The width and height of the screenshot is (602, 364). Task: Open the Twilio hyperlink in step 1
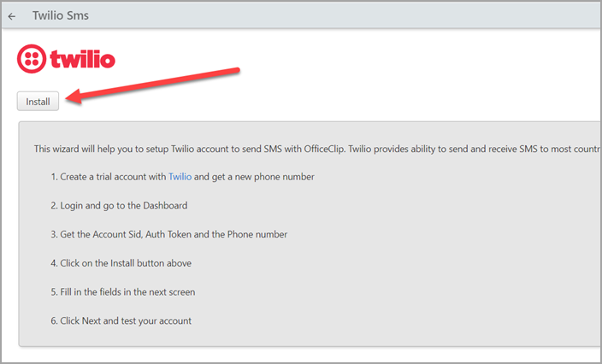pos(180,177)
